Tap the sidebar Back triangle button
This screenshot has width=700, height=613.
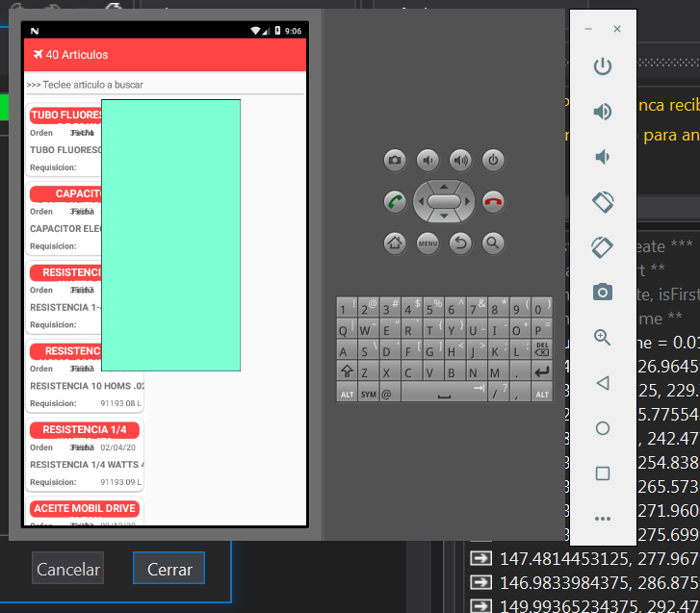602,383
